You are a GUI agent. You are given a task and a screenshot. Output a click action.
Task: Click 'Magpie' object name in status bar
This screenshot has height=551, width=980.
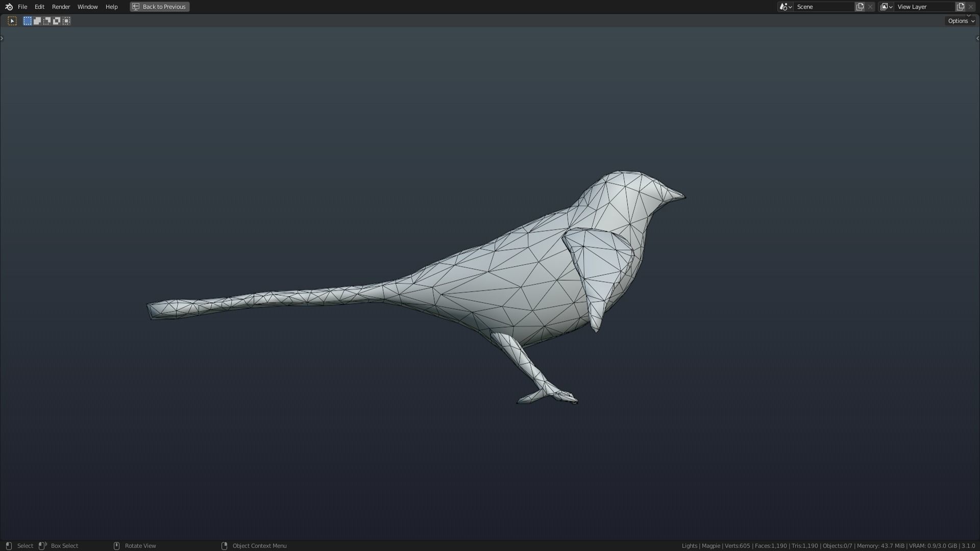tap(711, 546)
